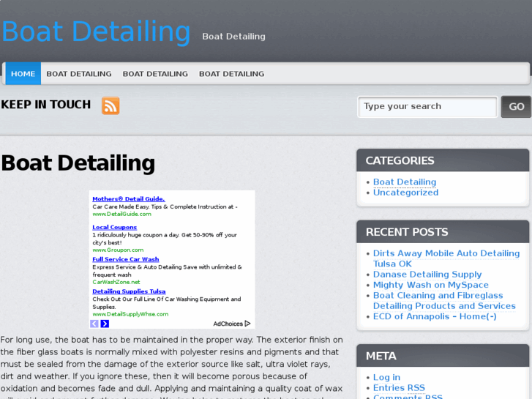Open the Uncategorized category link

[406, 193]
